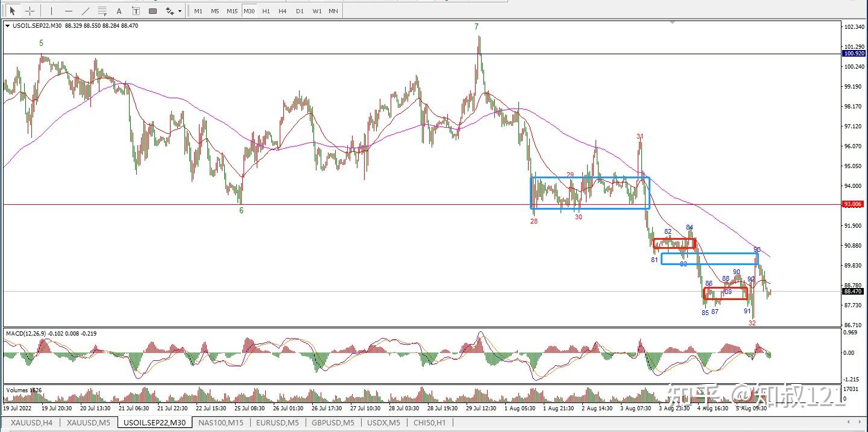The height and width of the screenshot is (432, 868).
Task: Toggle the D1 daily timeframe
Action: pyautogui.click(x=299, y=11)
